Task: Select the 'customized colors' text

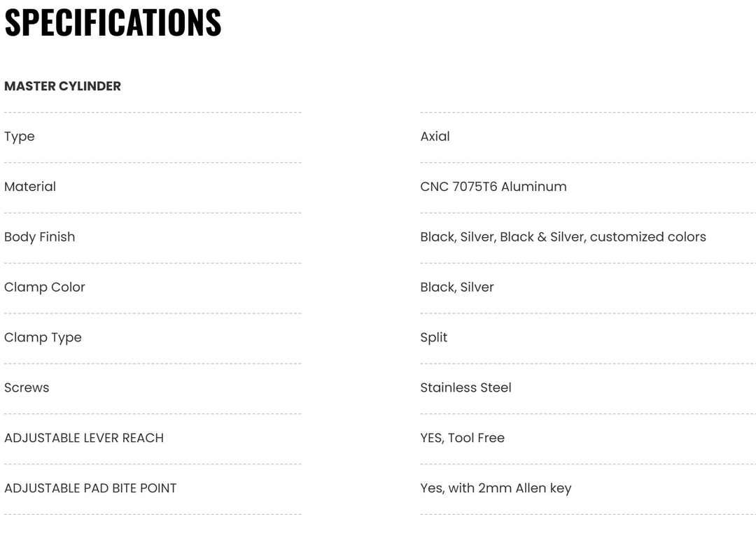Action: click(647, 237)
